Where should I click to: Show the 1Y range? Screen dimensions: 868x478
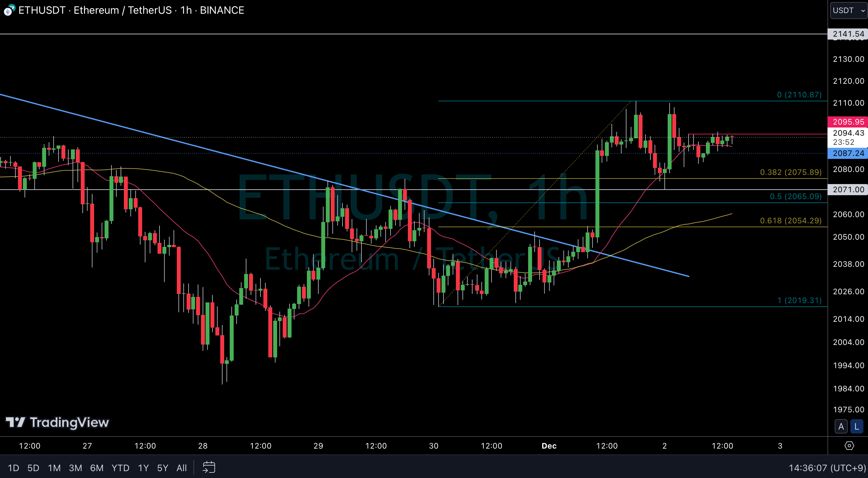143,468
